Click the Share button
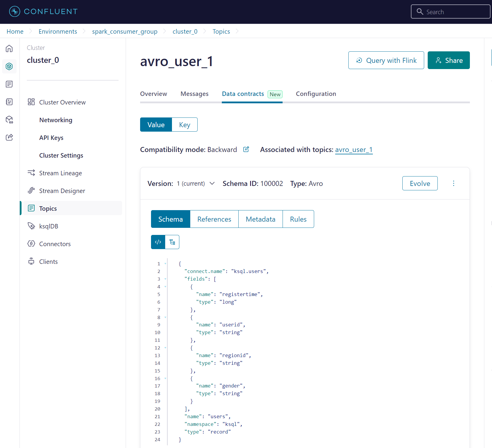This screenshot has height=448, width=492. click(x=449, y=60)
